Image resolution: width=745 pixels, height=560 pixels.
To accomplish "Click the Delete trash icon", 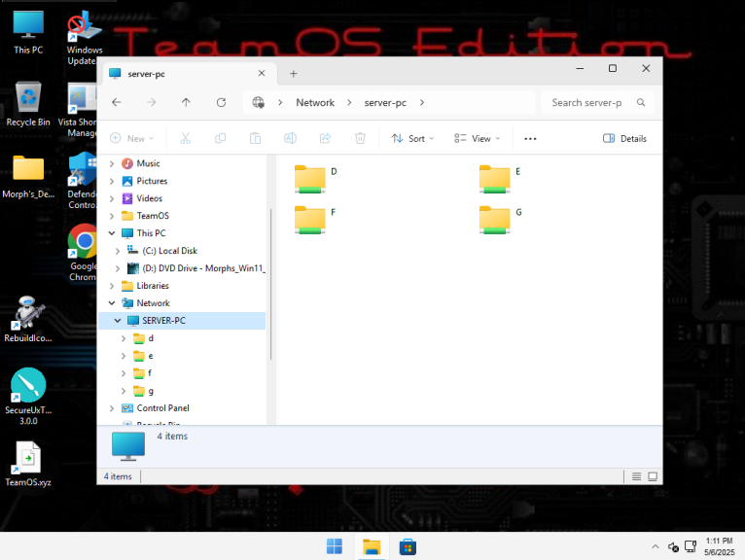I will coord(360,138).
